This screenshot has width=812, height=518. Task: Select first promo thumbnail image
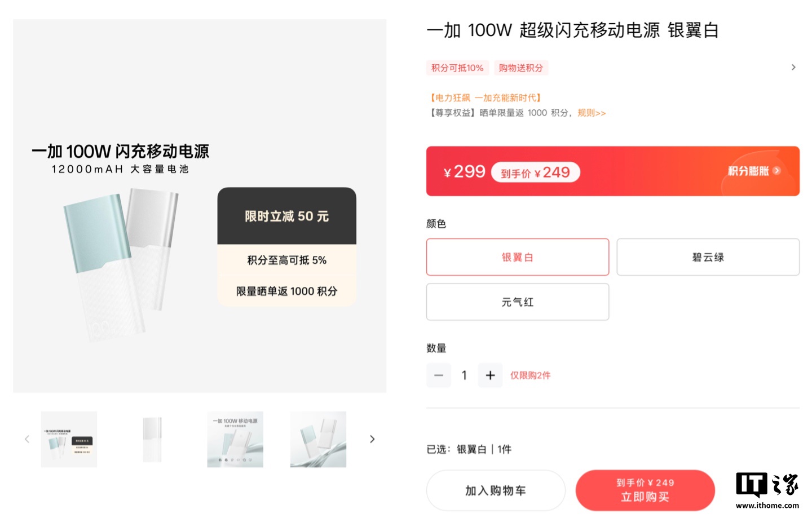(x=69, y=439)
